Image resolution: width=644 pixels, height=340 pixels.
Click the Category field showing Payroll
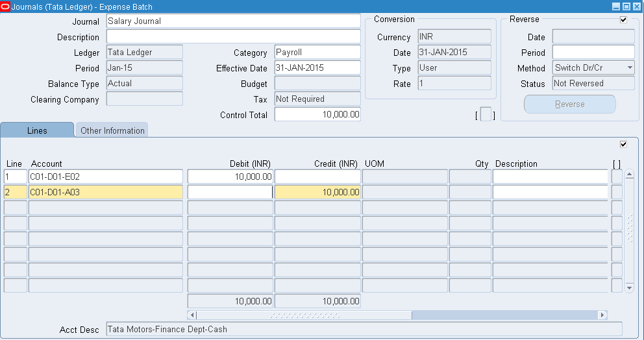point(317,53)
